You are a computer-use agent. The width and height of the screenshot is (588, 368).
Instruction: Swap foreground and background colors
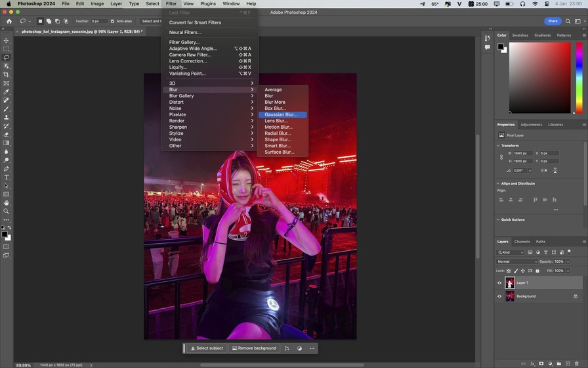[9, 227]
